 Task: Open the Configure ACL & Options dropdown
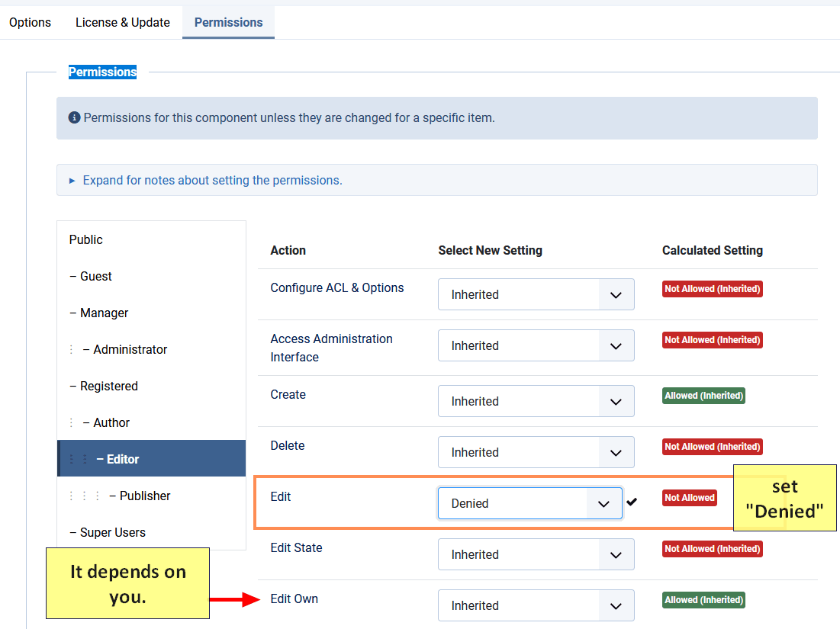[536, 294]
